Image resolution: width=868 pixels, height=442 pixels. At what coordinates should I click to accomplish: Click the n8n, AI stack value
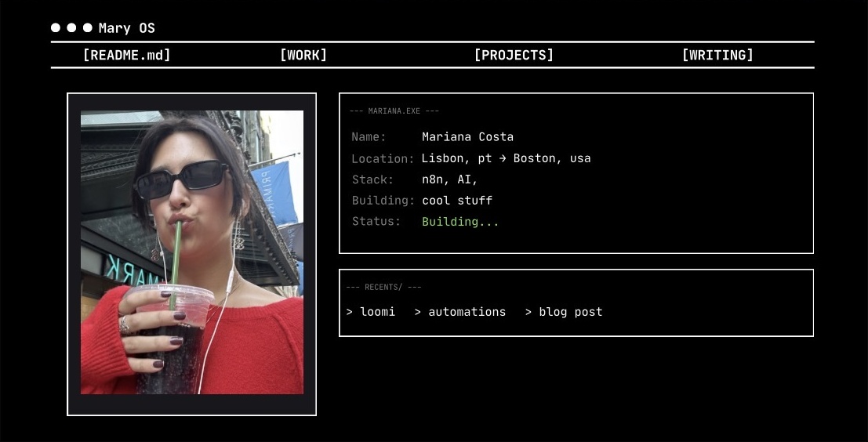450,179
